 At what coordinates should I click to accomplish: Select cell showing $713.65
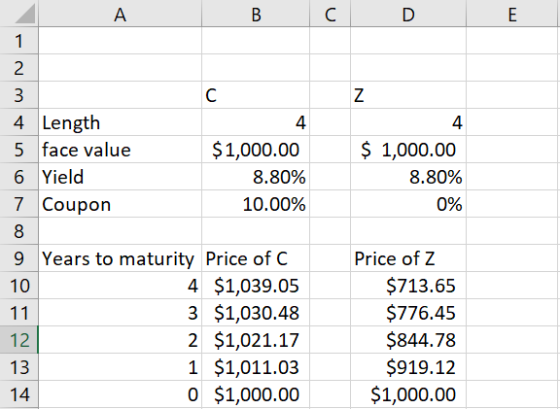point(408,285)
